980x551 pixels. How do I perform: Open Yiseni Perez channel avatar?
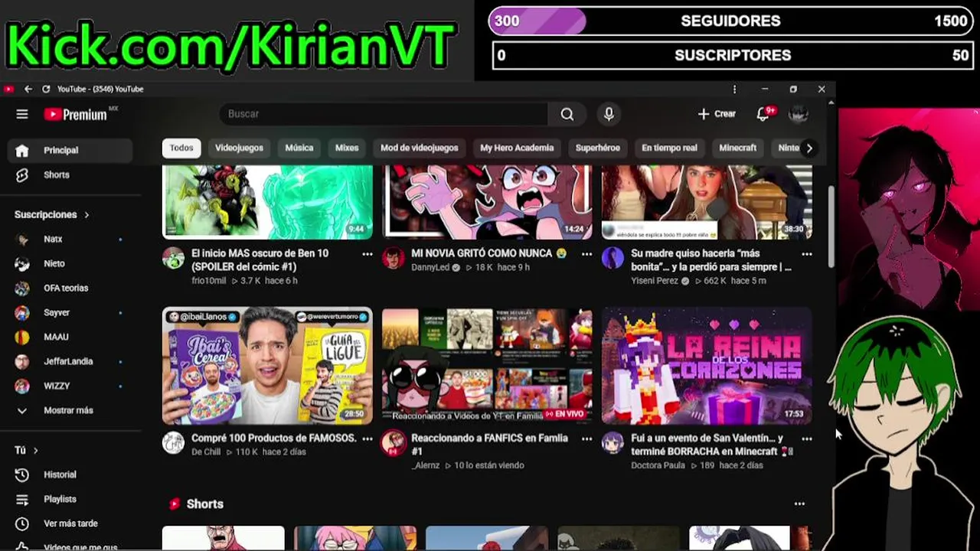[x=612, y=258]
